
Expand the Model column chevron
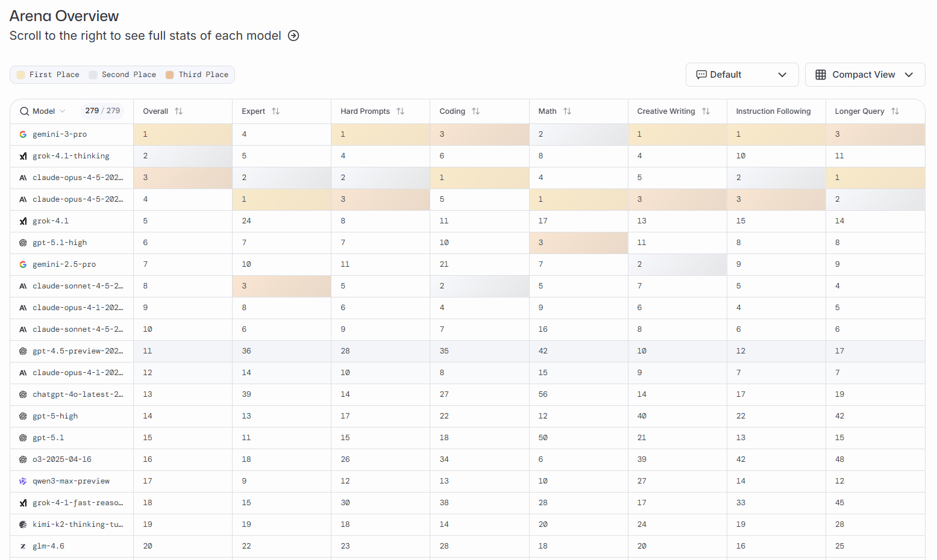(63, 111)
